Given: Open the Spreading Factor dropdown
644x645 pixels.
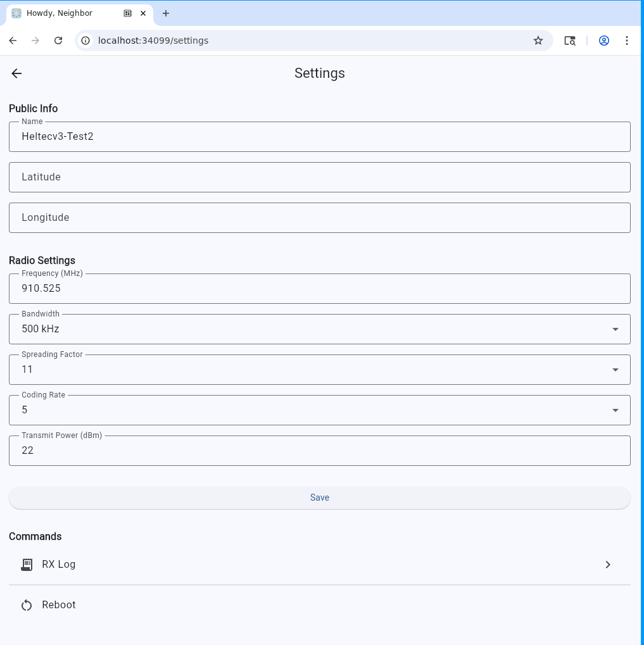Looking at the screenshot, I should [x=615, y=370].
